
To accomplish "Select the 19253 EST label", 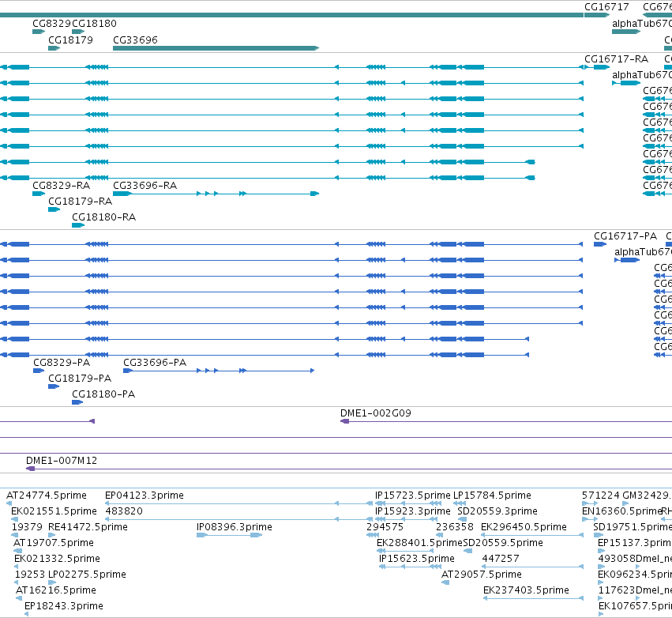I will click(x=28, y=575).
